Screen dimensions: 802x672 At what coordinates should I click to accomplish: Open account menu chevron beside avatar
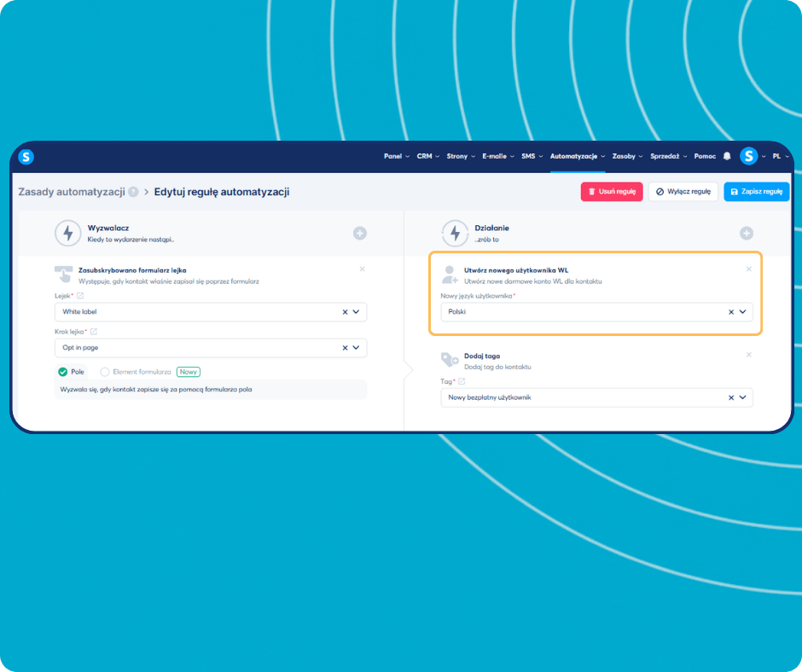tap(764, 157)
